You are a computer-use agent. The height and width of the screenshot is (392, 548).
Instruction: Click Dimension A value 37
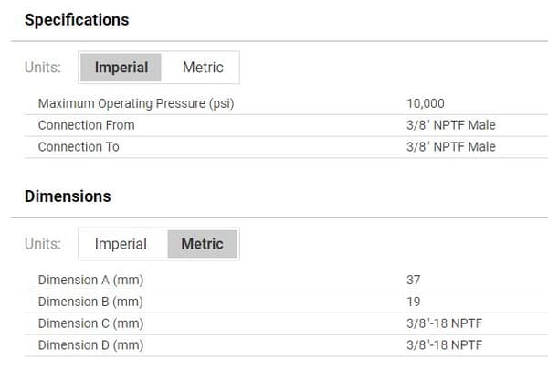click(414, 281)
